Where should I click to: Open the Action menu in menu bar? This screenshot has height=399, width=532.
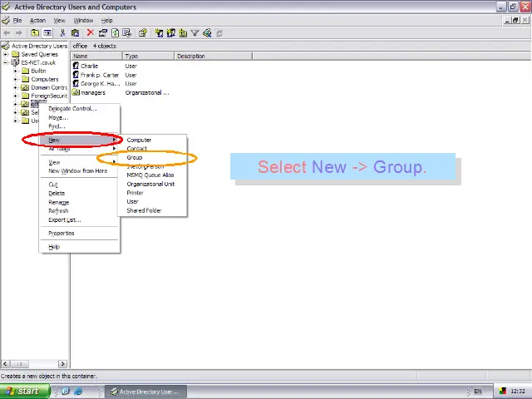pyautogui.click(x=37, y=20)
